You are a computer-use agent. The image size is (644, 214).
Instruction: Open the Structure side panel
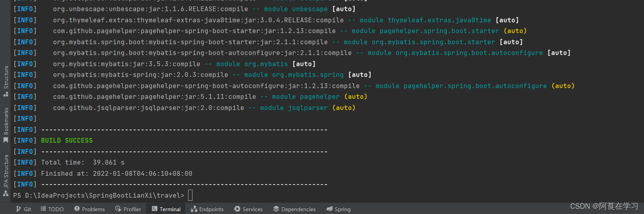(x=6, y=81)
